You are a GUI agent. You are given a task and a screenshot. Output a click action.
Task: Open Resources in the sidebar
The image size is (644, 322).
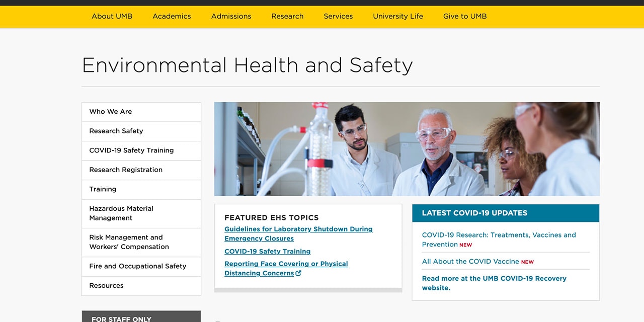(141, 286)
